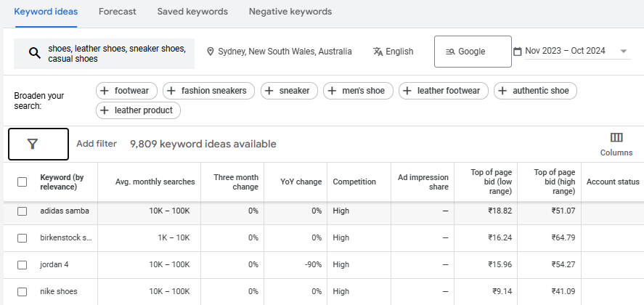Add 'footwear' suggestion via plus icon

[x=106, y=91]
